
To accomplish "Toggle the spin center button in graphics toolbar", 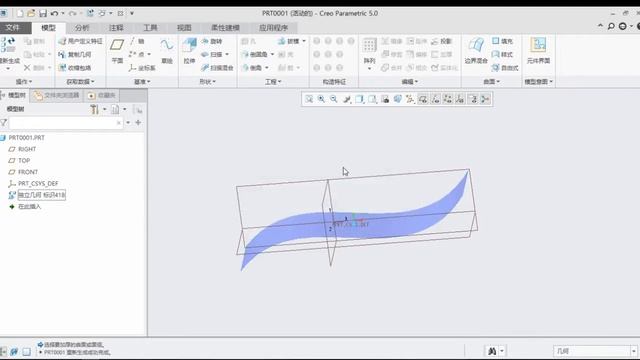I will pos(485,99).
